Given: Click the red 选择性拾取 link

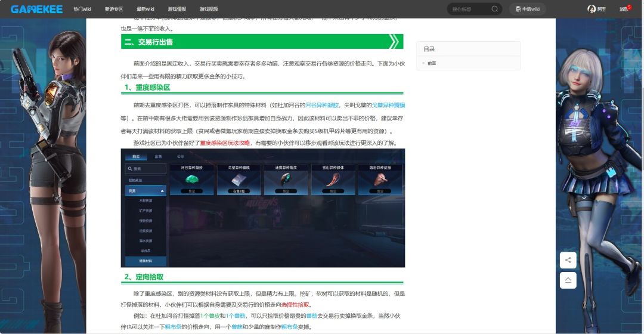Looking at the screenshot, I should 295,304.
